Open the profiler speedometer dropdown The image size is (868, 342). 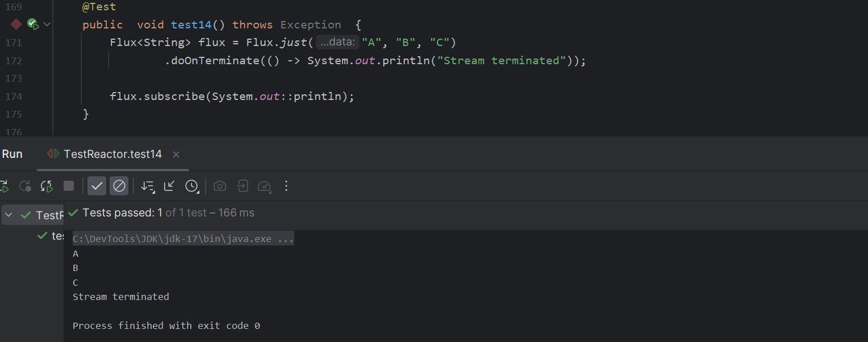tap(265, 186)
